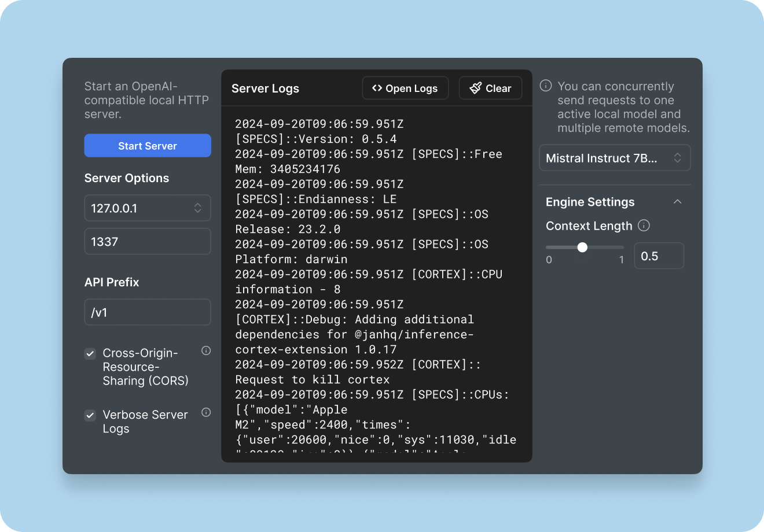This screenshot has width=764, height=532.
Task: Disable the Cross-Origin-Resource-Sharing checkbox
Action: (x=90, y=353)
